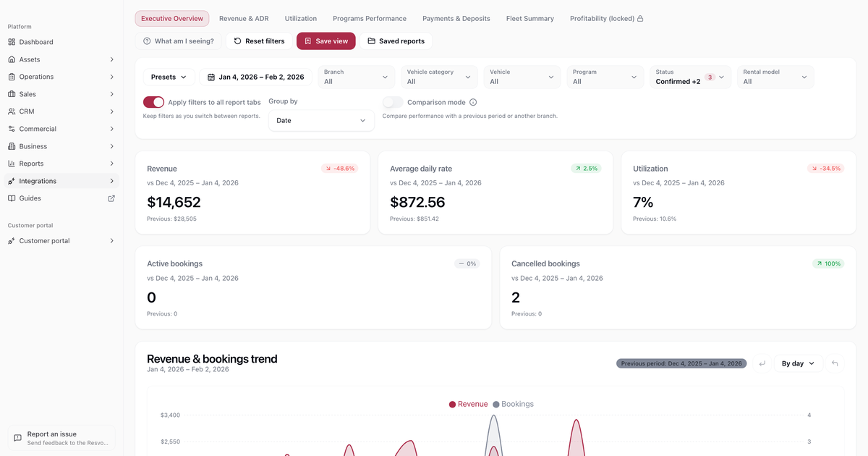The width and height of the screenshot is (868, 456).
Task: Expand the Vehicle category filter
Action: coord(439,77)
